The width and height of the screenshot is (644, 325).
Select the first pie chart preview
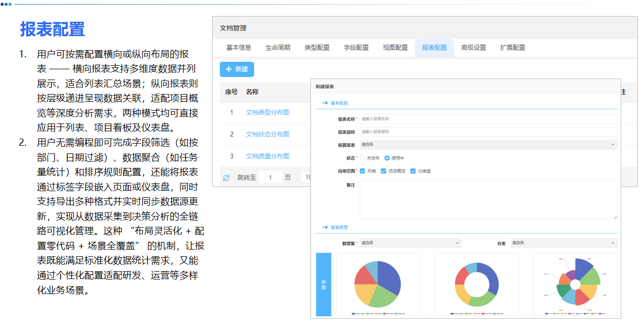[378, 285]
